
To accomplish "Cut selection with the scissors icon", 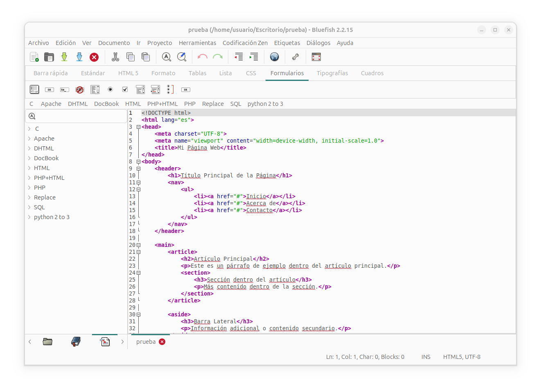I will pyautogui.click(x=115, y=57).
